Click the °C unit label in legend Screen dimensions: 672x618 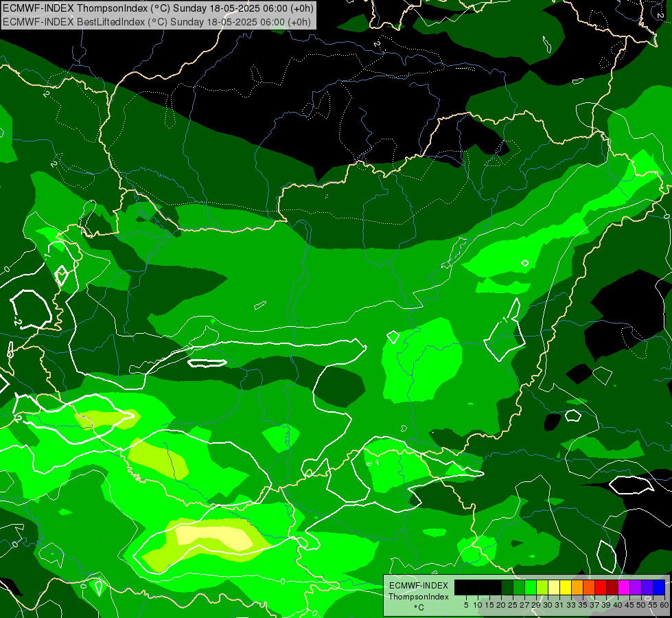pos(419,607)
